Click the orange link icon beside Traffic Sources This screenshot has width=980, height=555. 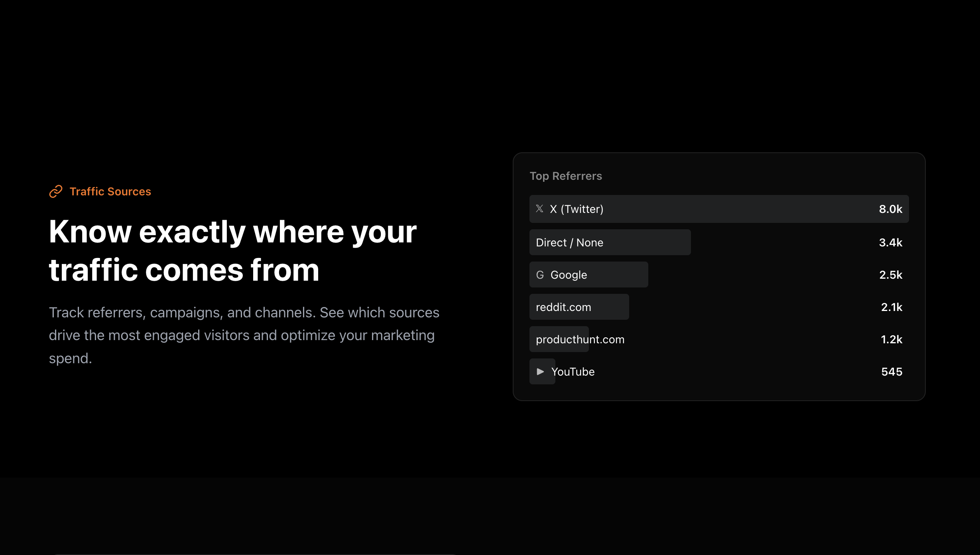[x=55, y=191]
